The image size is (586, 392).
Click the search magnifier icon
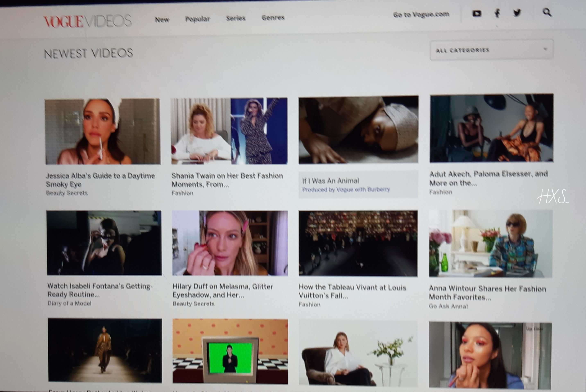click(547, 12)
